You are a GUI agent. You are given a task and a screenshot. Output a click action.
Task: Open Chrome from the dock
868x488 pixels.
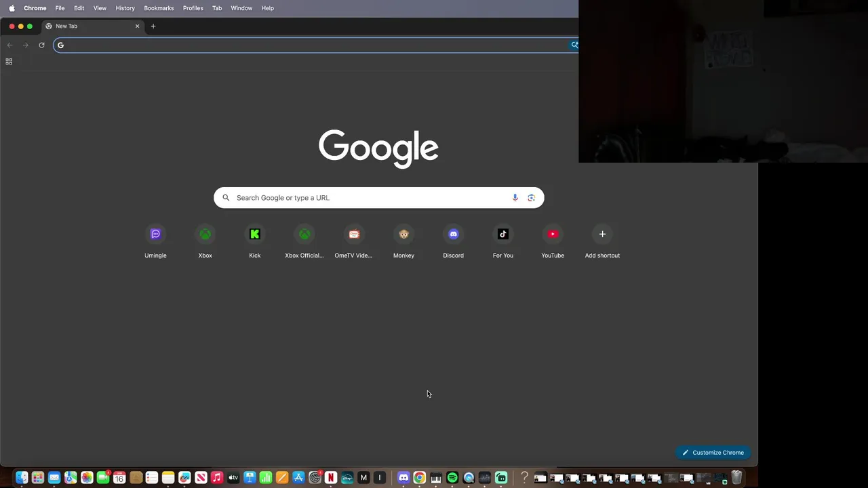pyautogui.click(x=420, y=478)
